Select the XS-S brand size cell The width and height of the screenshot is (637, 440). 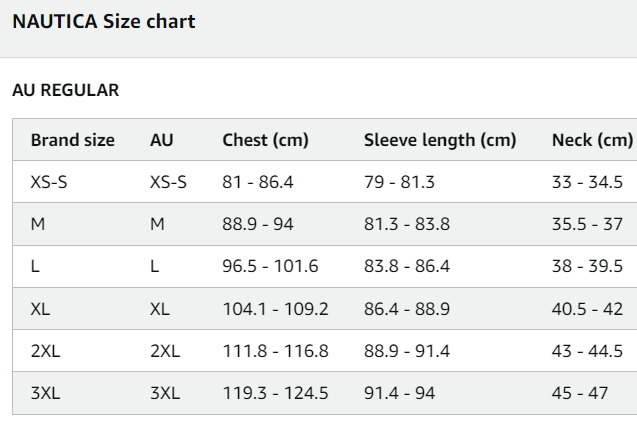coord(49,182)
